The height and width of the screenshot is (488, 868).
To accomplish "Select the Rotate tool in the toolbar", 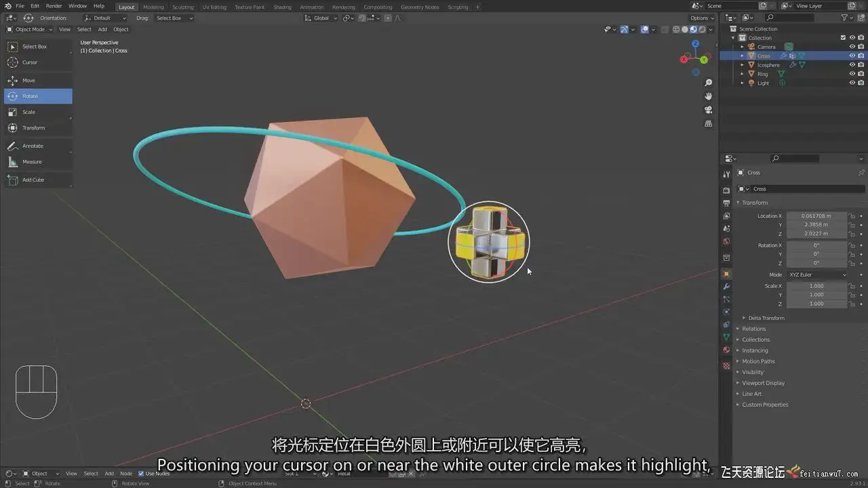I will tap(38, 96).
